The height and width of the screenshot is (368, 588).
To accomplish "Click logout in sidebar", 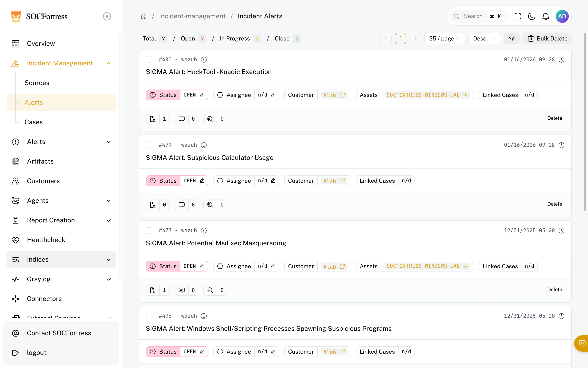I will pyautogui.click(x=61, y=353).
